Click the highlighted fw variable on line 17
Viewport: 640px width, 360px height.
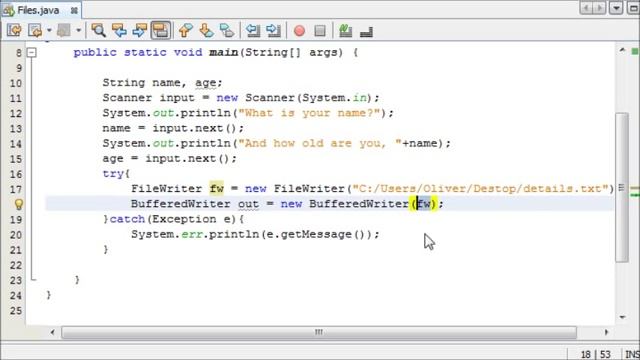217,189
